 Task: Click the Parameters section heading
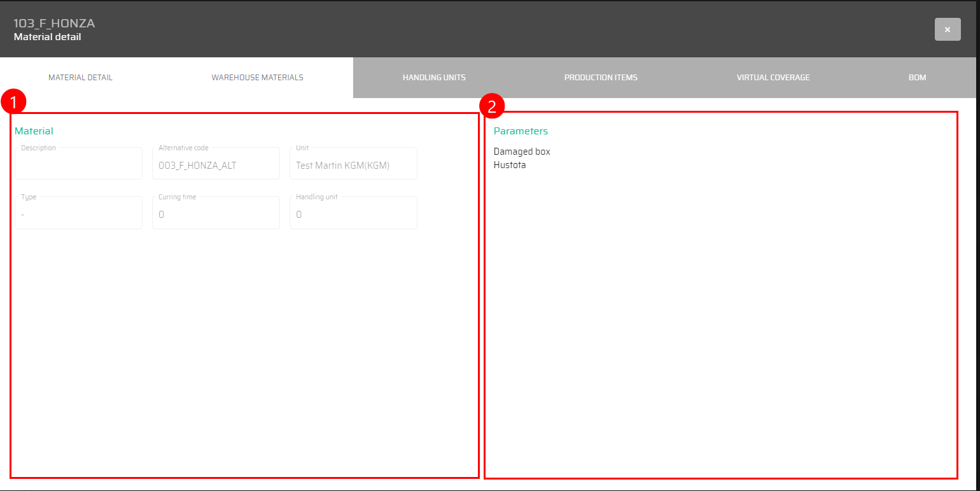coord(521,131)
